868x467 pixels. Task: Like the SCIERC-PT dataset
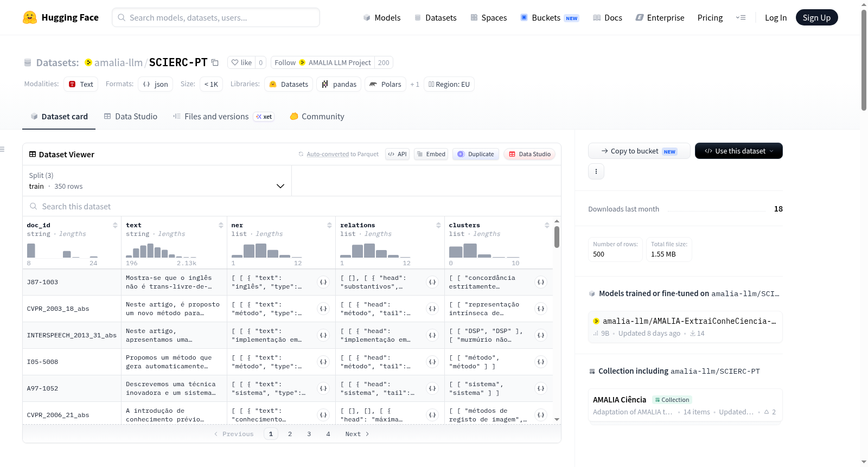[241, 62]
